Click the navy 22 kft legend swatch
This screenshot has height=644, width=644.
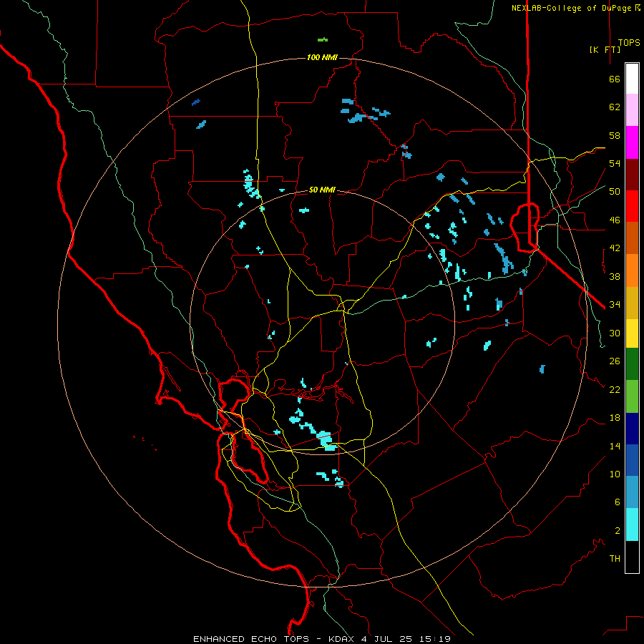(632, 429)
